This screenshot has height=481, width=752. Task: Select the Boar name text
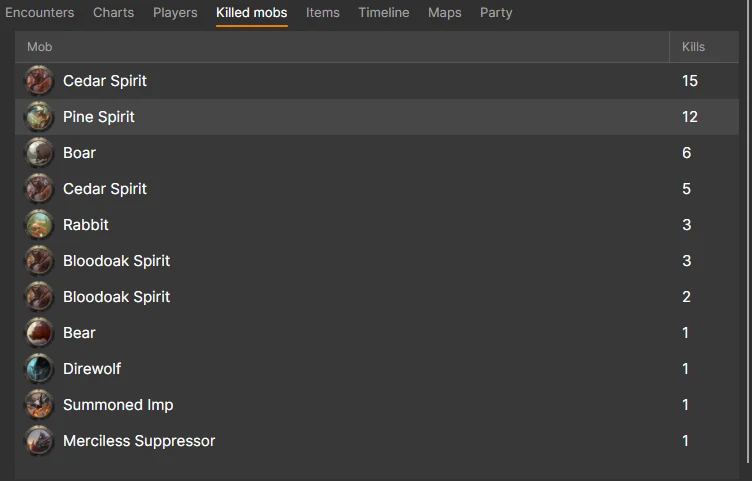(x=80, y=153)
